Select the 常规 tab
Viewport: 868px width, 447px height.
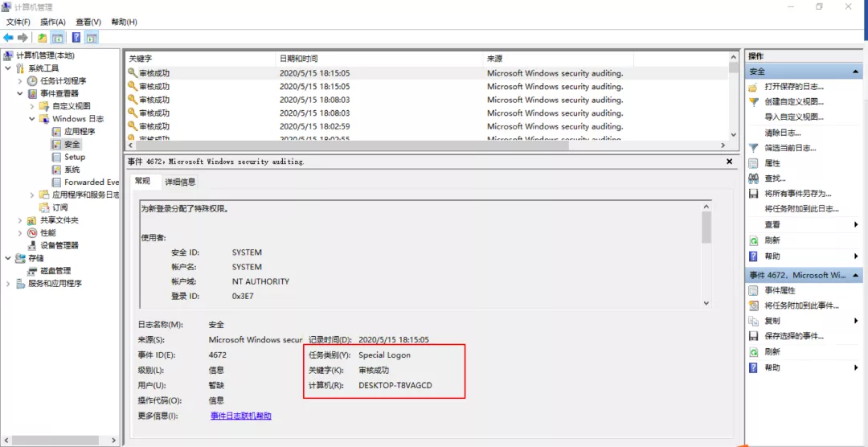[x=142, y=181]
